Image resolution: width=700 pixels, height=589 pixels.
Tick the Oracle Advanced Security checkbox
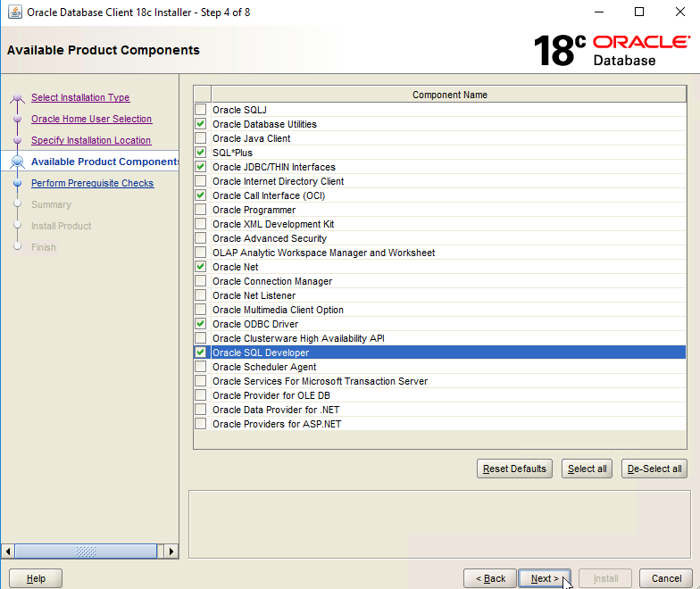tap(200, 237)
